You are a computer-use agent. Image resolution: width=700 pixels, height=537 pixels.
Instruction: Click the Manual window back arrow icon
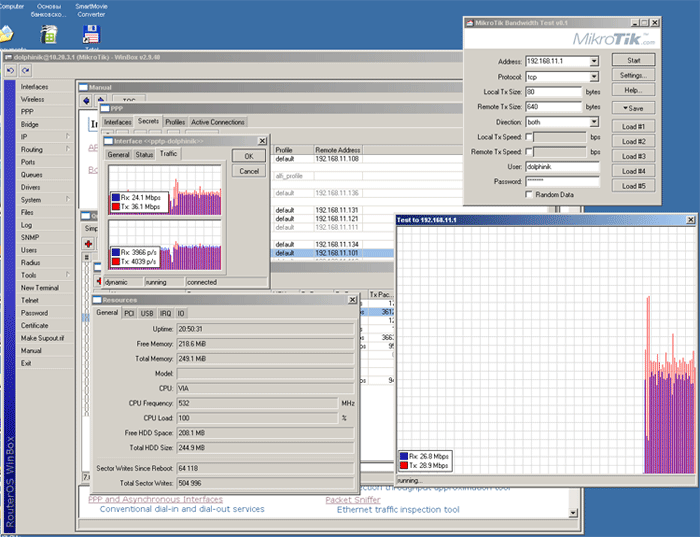pyautogui.click(x=87, y=101)
